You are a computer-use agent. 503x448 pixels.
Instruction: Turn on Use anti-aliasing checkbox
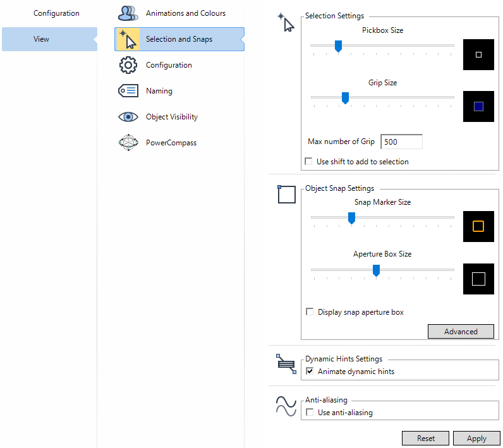(310, 413)
